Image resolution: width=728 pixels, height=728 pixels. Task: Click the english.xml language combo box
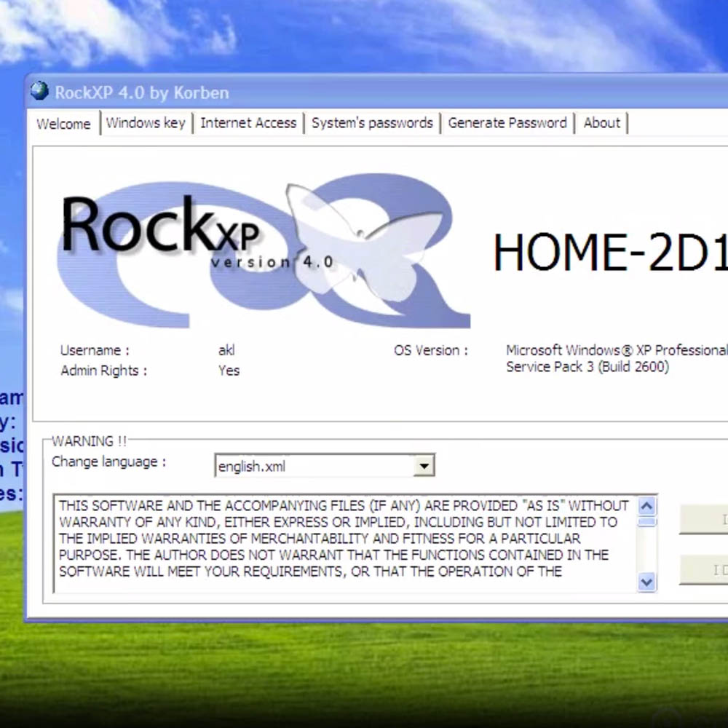tap(325, 466)
